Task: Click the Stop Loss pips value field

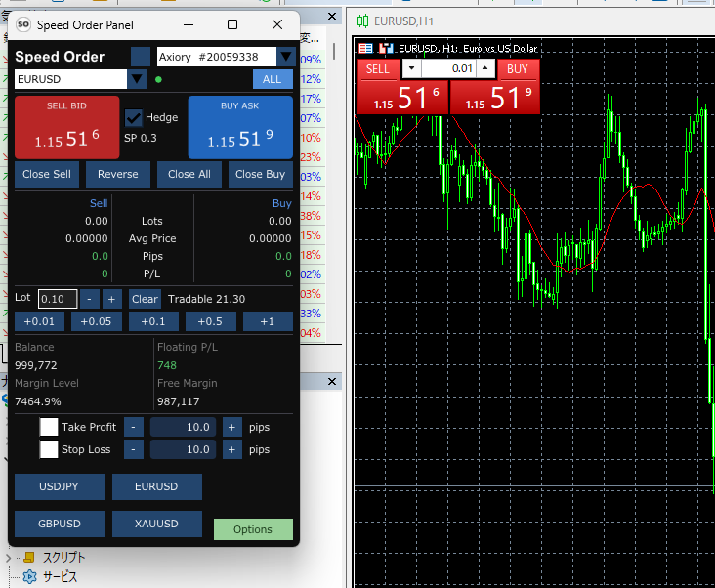Action: coord(183,449)
